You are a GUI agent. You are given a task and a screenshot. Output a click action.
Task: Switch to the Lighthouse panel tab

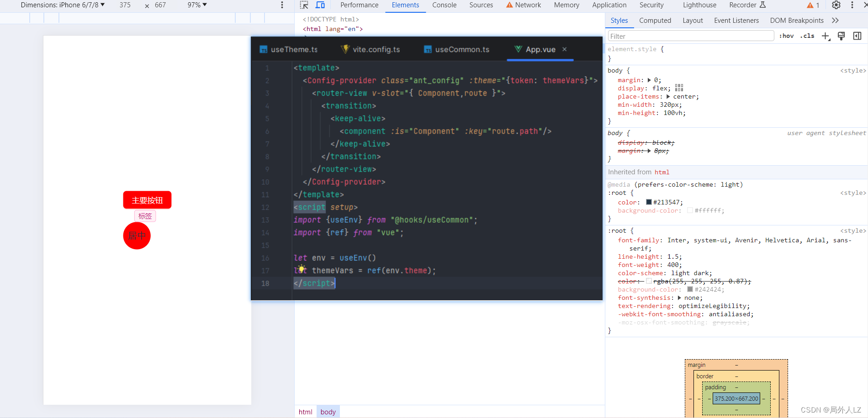click(699, 5)
